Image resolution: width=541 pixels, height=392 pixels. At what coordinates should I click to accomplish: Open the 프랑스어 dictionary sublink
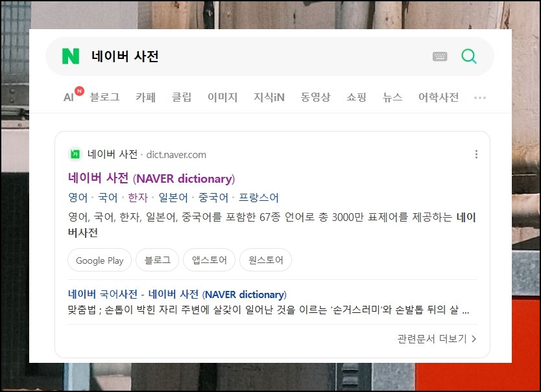258,198
